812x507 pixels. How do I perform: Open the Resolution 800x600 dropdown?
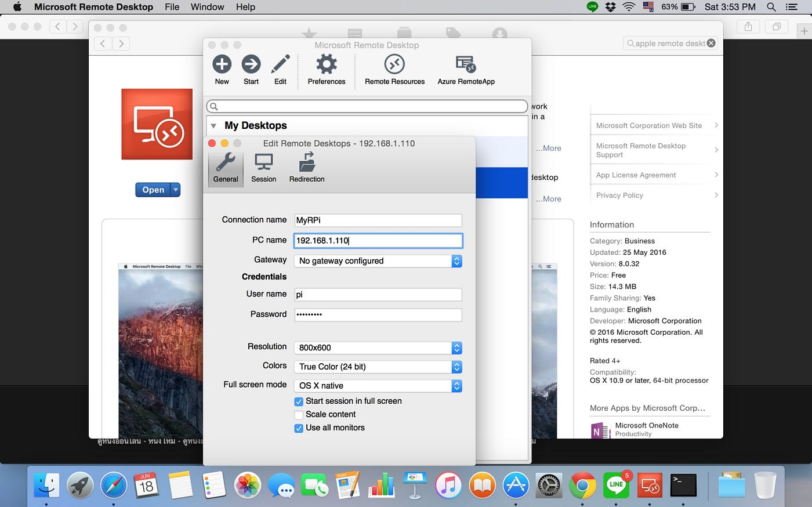pyautogui.click(x=378, y=347)
